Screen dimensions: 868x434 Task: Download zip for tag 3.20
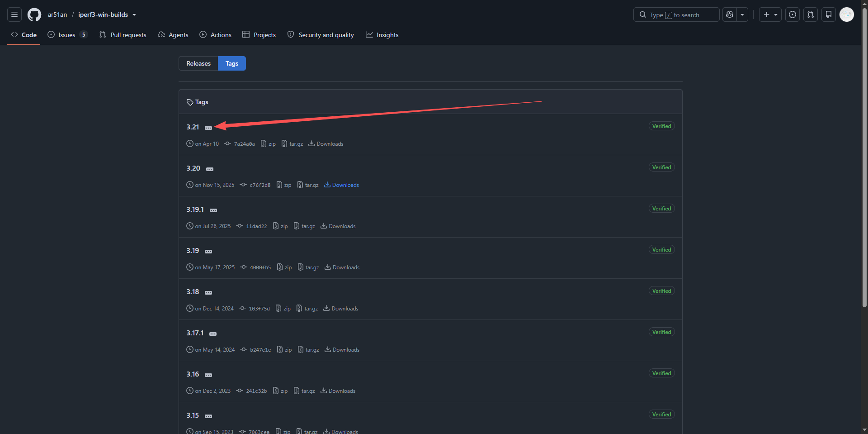[284, 185]
